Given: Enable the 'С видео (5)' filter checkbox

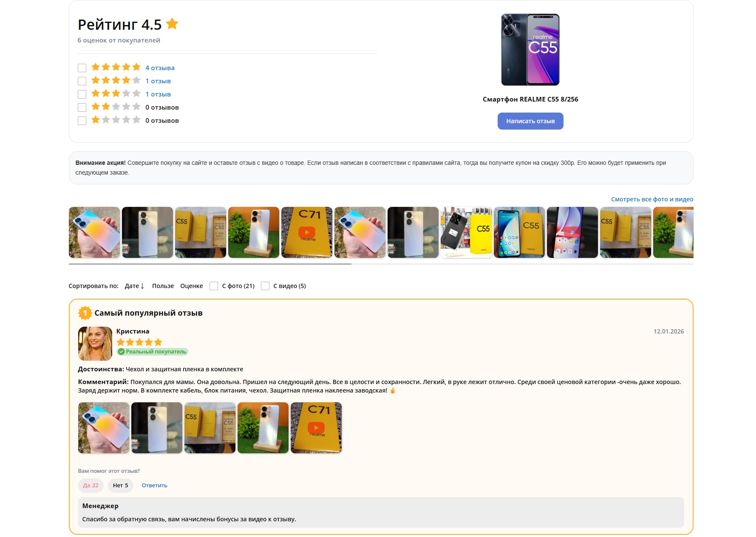Looking at the screenshot, I should coord(265,286).
